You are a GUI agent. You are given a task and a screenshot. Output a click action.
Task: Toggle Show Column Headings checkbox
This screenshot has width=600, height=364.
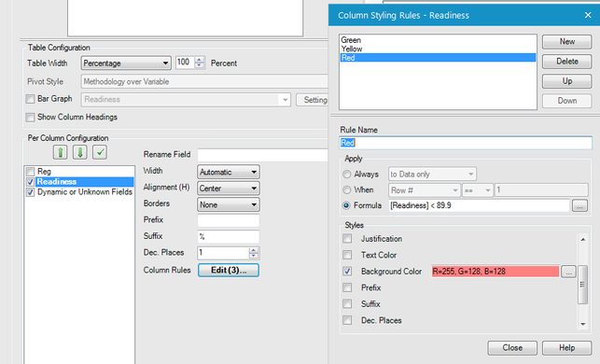[30, 117]
